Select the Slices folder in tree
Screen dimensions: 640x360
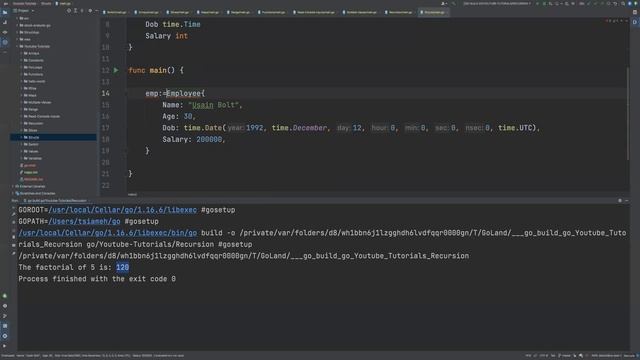(x=33, y=130)
